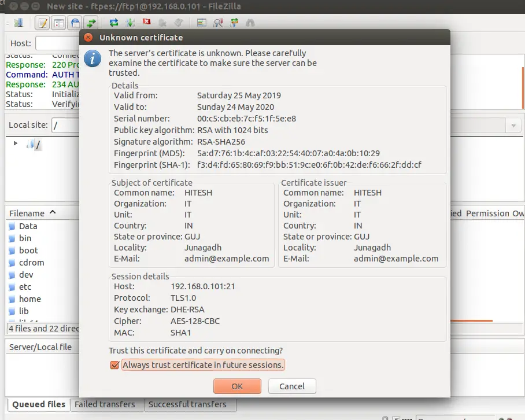Image resolution: width=525 pixels, height=420 pixels.
Task: Click the disconnect from server icon
Action: 162,23
